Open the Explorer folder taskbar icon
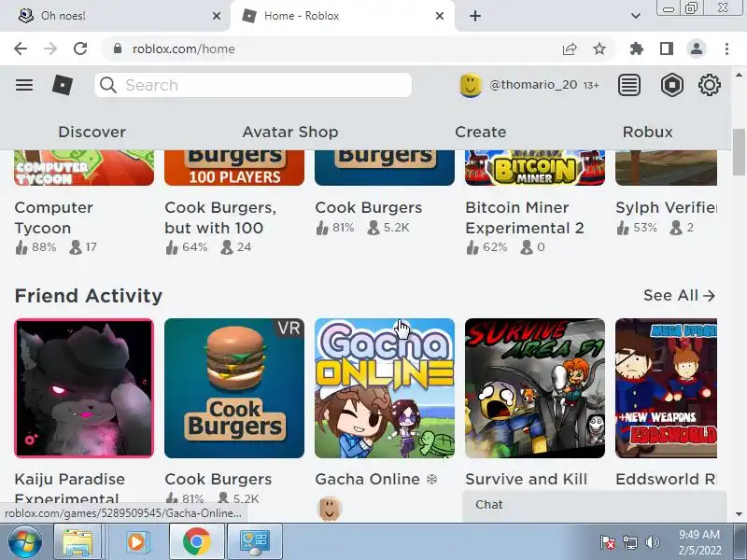The image size is (747, 560). [78, 541]
